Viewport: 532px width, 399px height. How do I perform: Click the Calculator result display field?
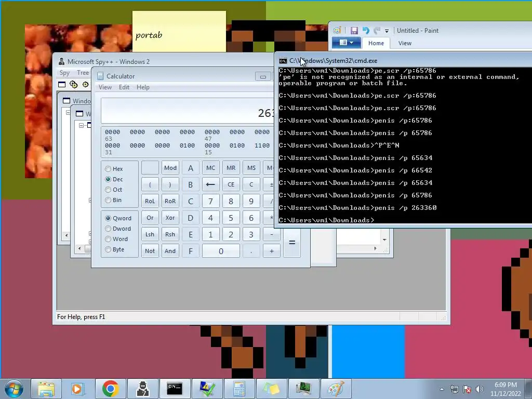click(x=187, y=111)
